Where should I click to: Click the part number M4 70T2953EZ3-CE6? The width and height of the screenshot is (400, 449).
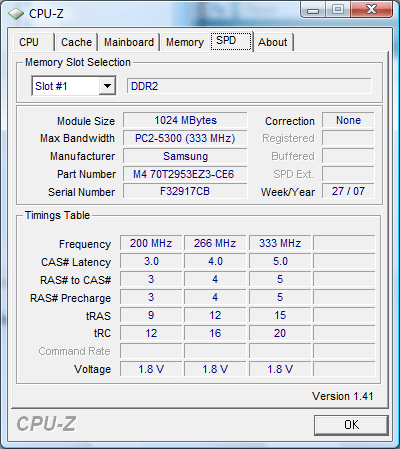tap(185, 174)
